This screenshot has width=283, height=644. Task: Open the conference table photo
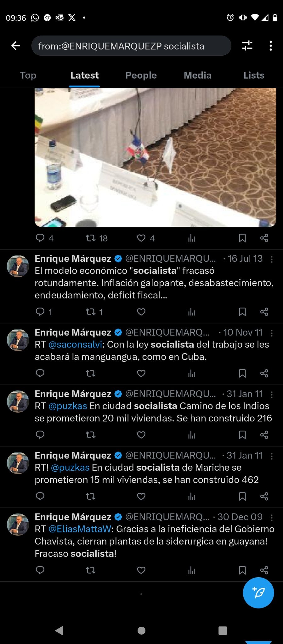coord(155,157)
